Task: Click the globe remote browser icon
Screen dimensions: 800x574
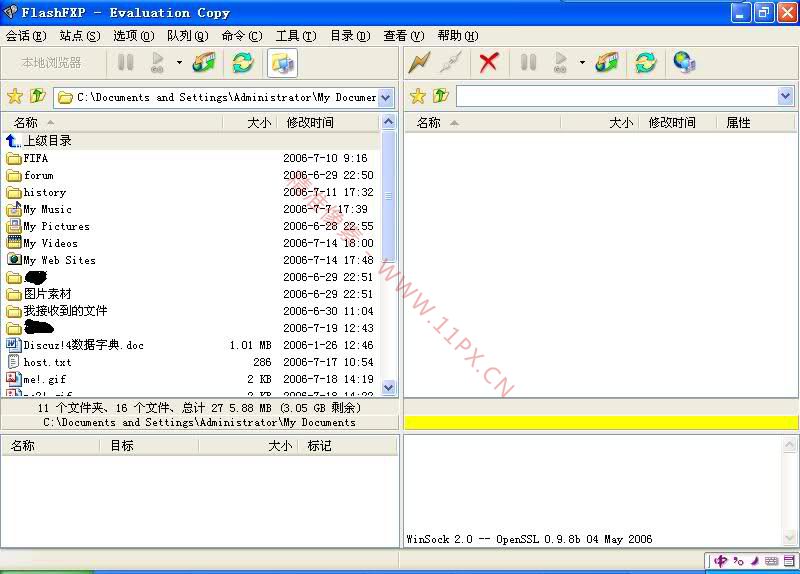Action: coord(684,62)
